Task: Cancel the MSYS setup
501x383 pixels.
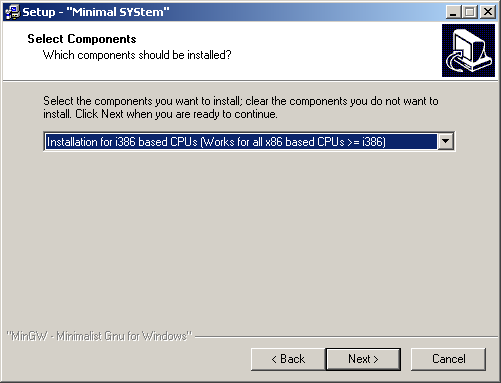Action: point(448,359)
